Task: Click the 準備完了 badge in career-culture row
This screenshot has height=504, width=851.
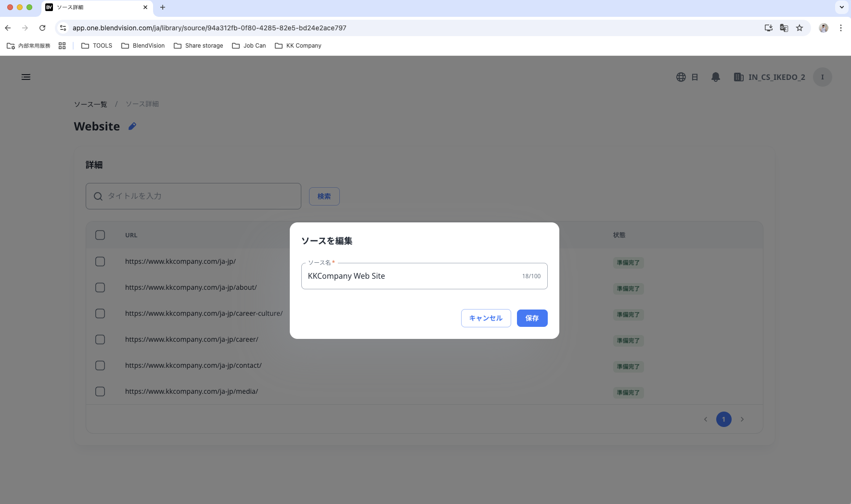Action: (x=628, y=315)
